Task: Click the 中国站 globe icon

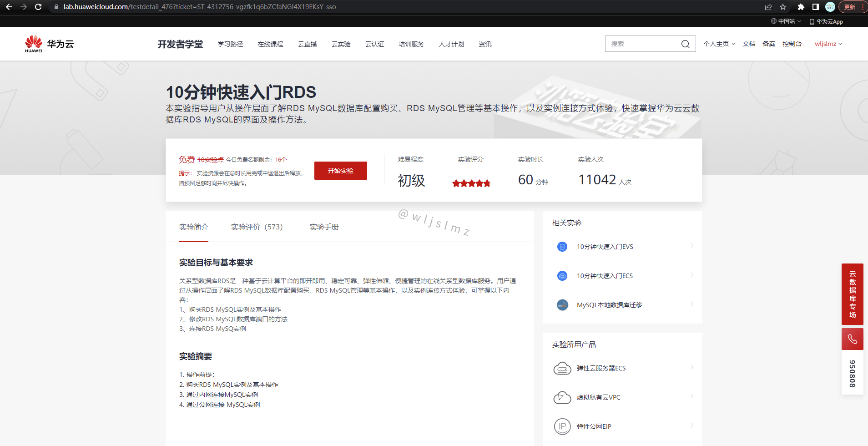Action: pos(773,21)
